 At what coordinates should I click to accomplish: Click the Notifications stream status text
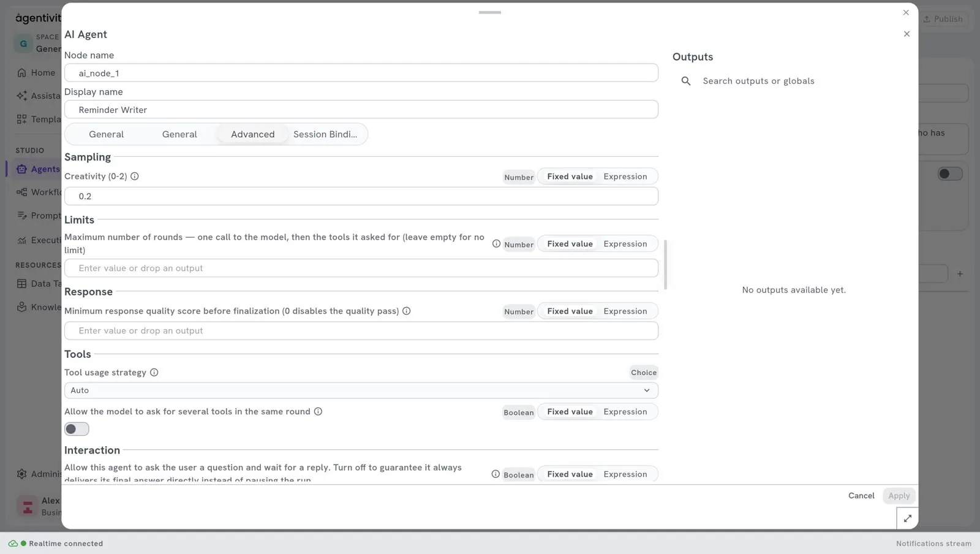[933, 544]
